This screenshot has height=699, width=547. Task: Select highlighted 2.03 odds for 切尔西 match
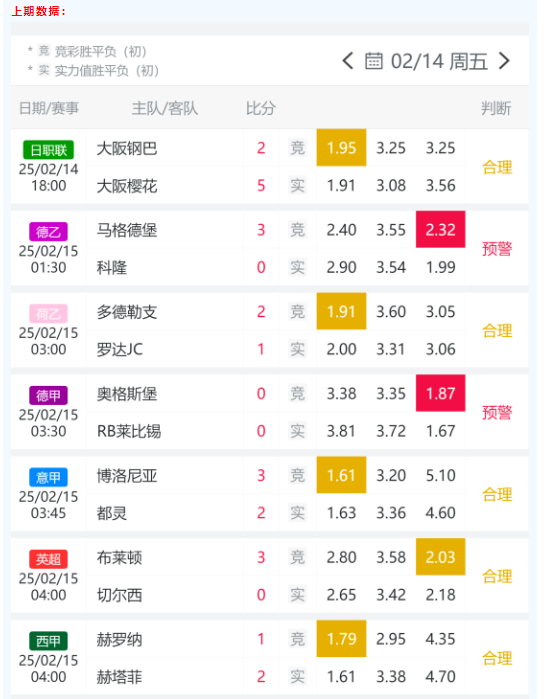[440, 557]
